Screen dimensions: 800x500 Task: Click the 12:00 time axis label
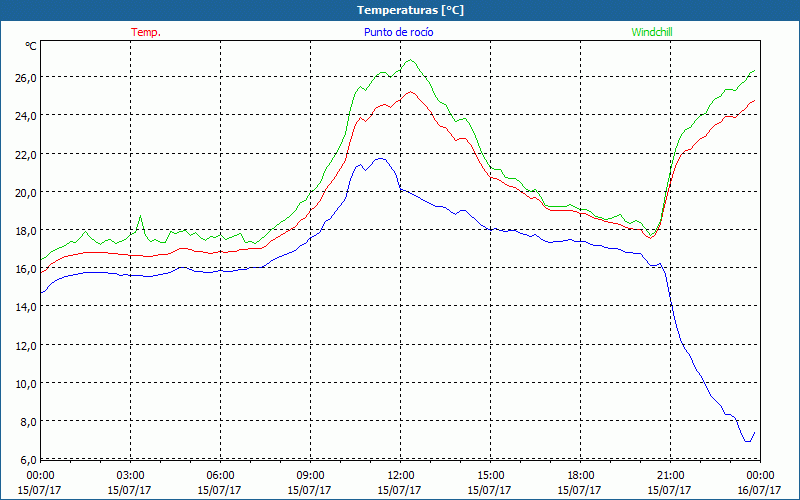pos(400,476)
